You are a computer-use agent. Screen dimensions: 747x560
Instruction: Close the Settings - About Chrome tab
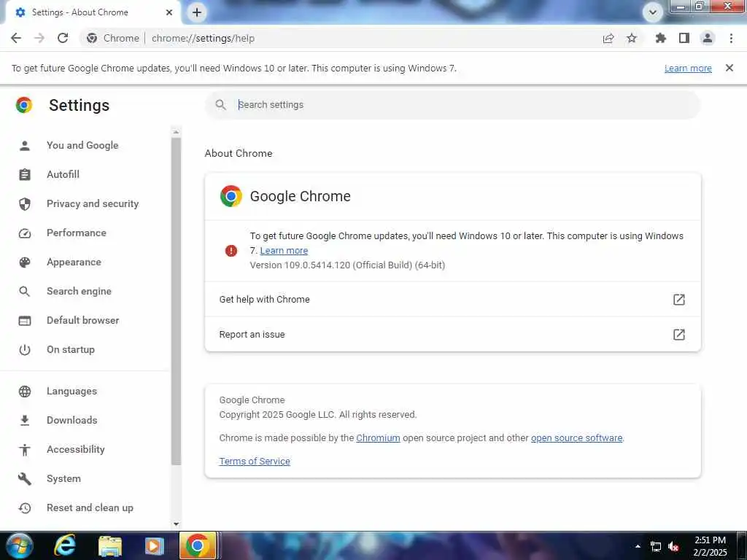pos(169,12)
